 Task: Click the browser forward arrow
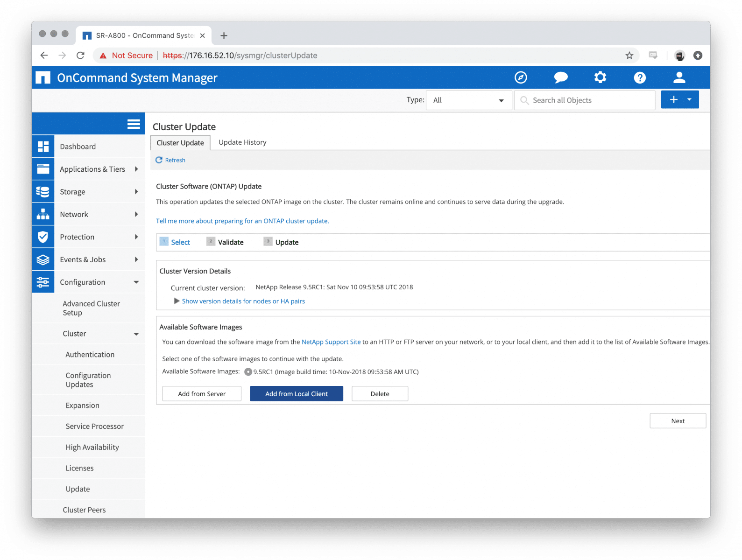click(x=62, y=56)
